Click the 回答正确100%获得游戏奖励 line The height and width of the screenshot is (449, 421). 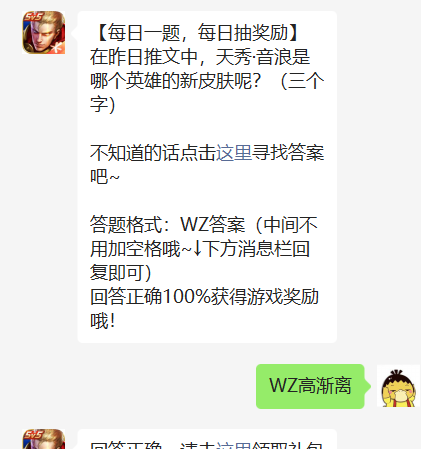[204, 297]
